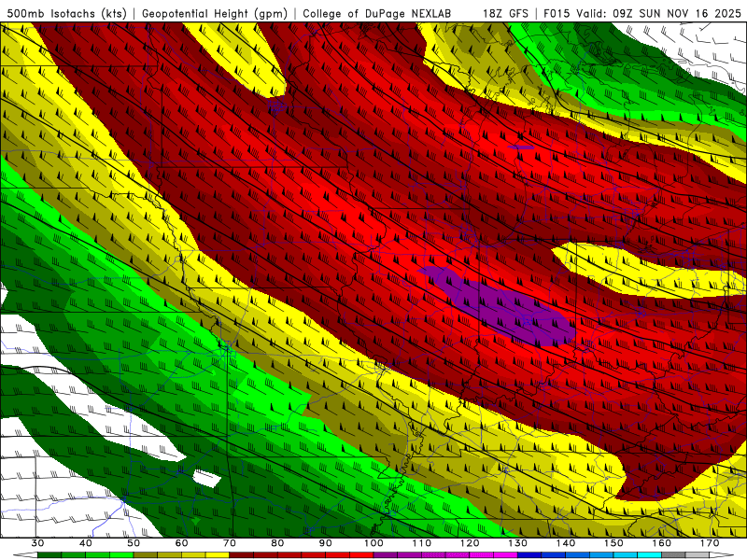The height and width of the screenshot is (560, 747).
Task: Click the 'Geopotential Height (gpm)' title text
Action: (215, 13)
